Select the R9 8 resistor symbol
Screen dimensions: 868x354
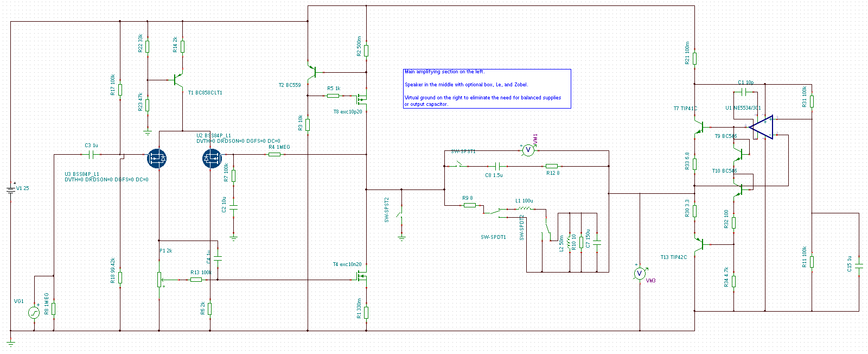470,205
